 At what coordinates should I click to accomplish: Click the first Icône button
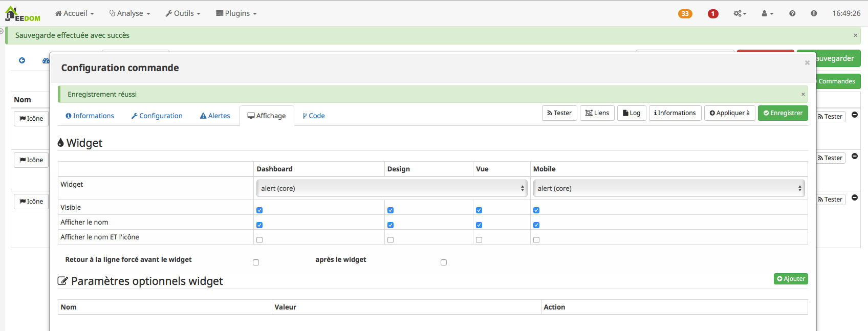[31, 119]
